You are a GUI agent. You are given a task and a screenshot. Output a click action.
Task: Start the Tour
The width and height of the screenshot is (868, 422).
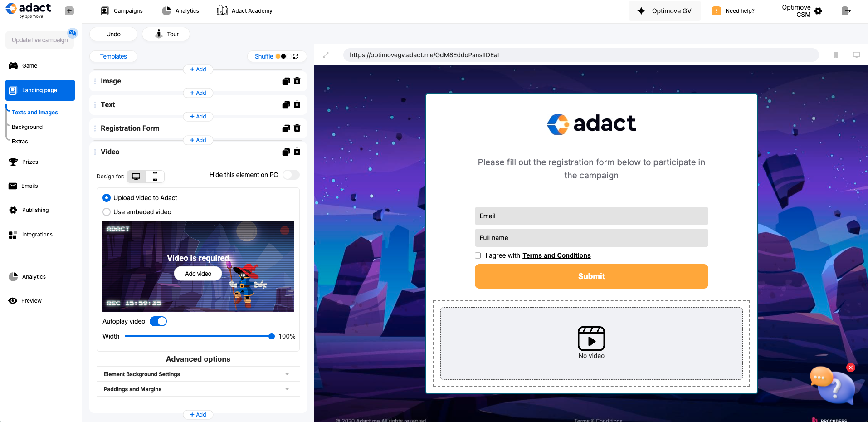click(166, 34)
